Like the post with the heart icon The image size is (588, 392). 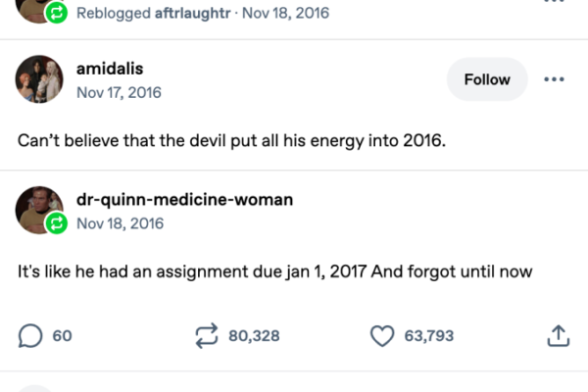pyautogui.click(x=381, y=336)
